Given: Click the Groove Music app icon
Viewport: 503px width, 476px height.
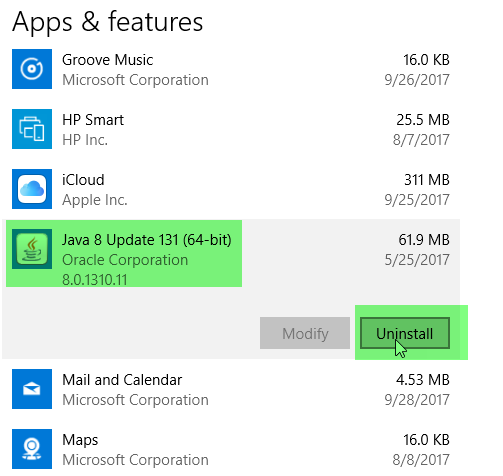Looking at the screenshot, I should click(x=32, y=69).
